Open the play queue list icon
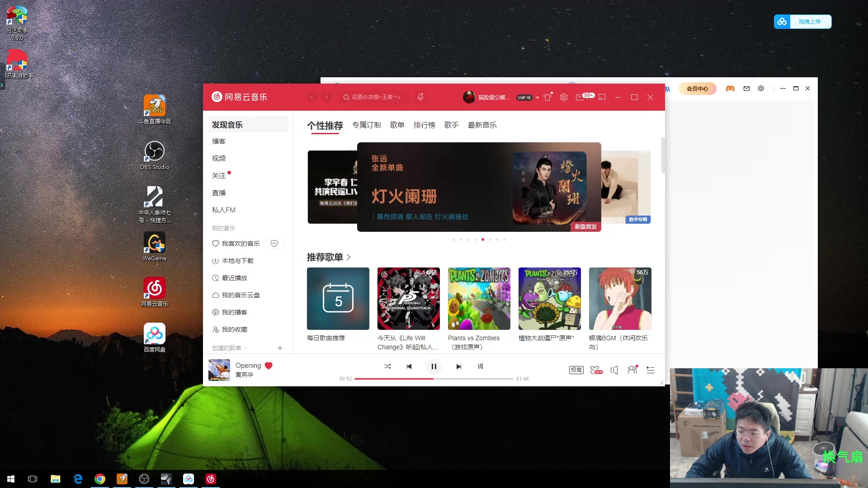The width and height of the screenshot is (868, 488). tap(650, 370)
